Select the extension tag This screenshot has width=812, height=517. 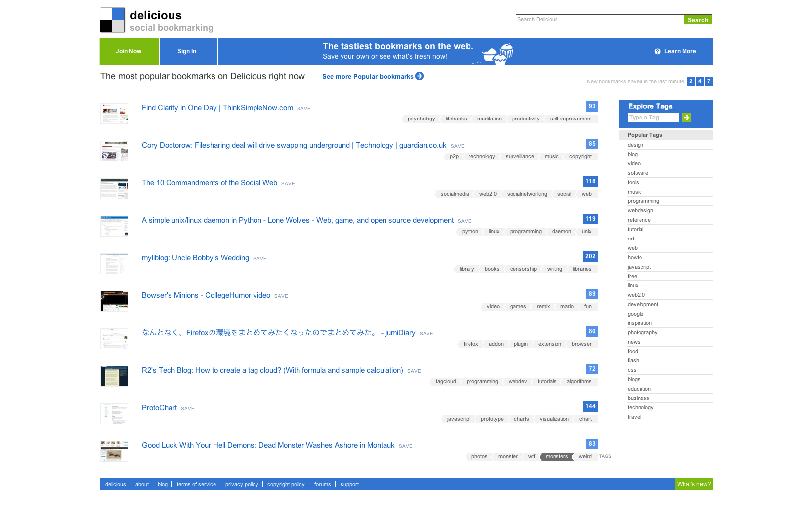click(550, 344)
